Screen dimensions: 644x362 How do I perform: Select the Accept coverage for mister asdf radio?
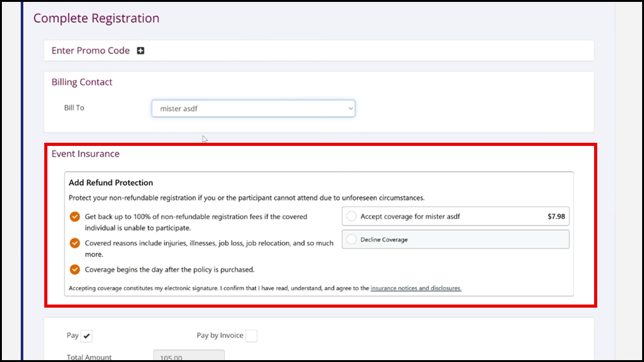pyautogui.click(x=351, y=217)
